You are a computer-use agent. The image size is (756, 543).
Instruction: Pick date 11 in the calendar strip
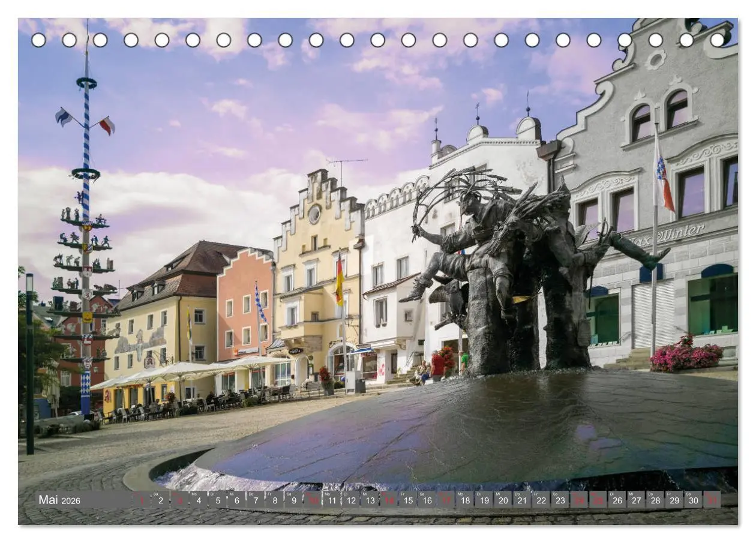point(331,499)
